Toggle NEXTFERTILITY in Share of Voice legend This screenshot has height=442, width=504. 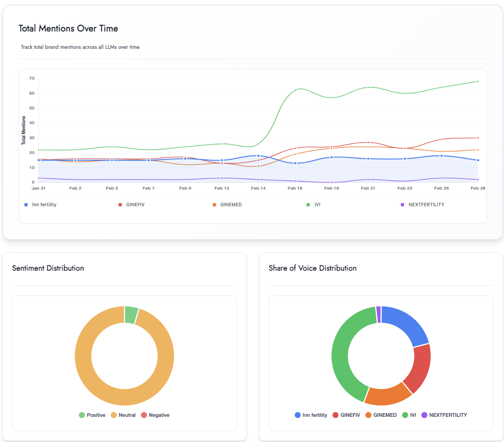[x=444, y=415]
